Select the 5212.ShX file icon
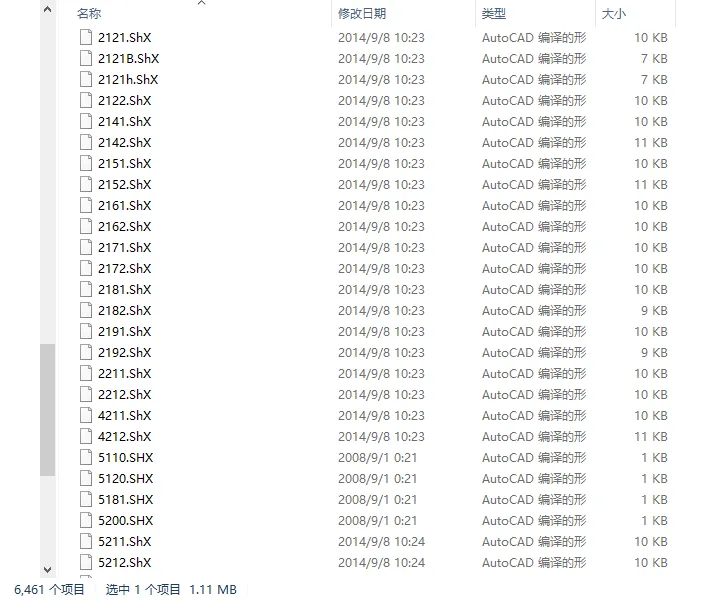This screenshot has height=601, width=717. [86, 563]
